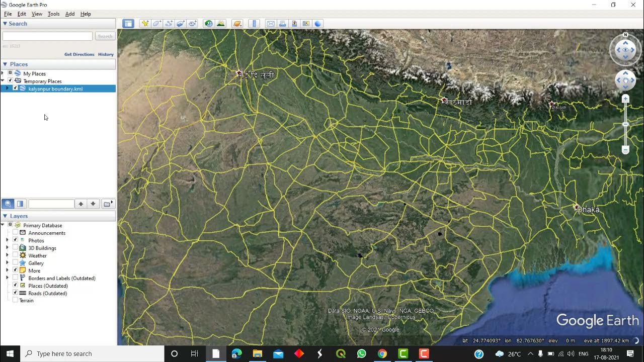Open the Add menu
Image resolution: width=644 pixels, height=362 pixels.
click(x=70, y=14)
